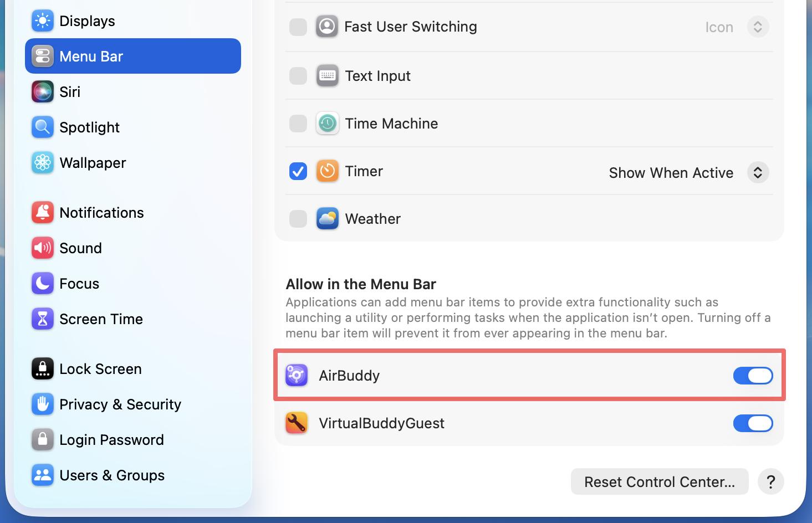
Task: Open the Sound speaker icon
Action: click(43, 248)
